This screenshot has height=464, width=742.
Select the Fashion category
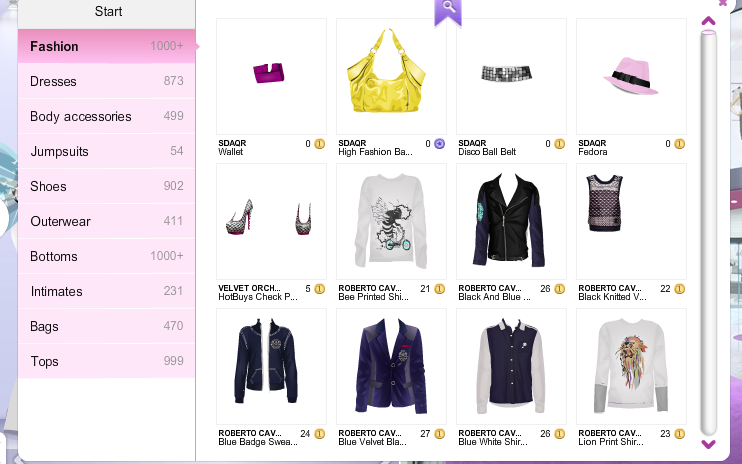106,46
